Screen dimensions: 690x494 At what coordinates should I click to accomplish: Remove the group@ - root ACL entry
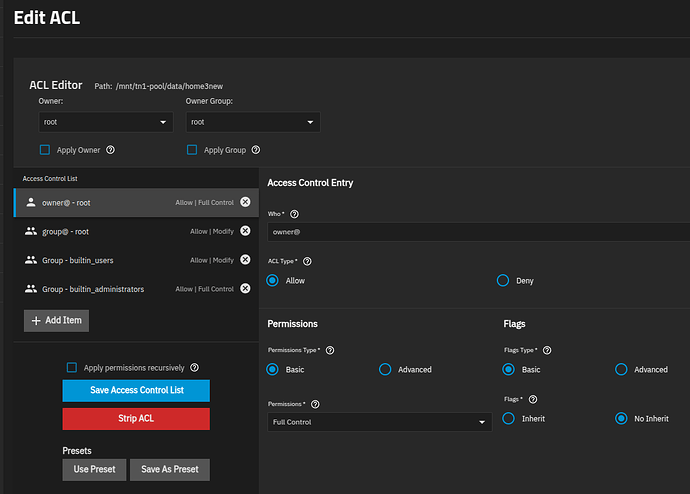coord(245,231)
